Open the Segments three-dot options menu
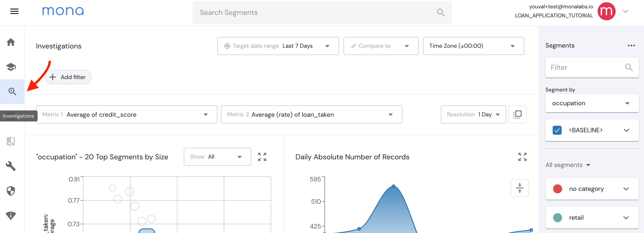 point(631,46)
